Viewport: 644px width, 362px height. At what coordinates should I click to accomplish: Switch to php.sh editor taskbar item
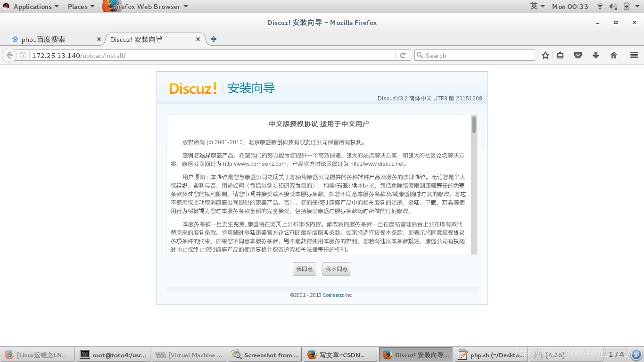[x=491, y=355]
